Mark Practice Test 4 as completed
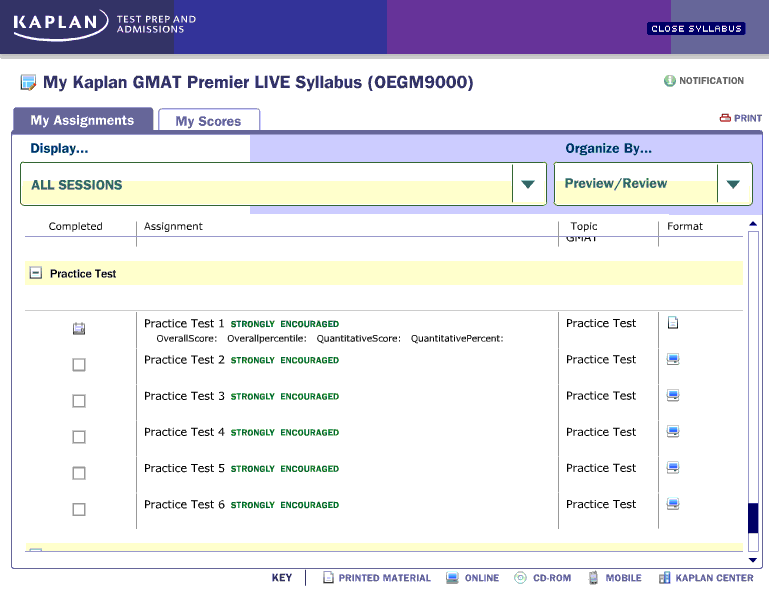 pyautogui.click(x=79, y=437)
